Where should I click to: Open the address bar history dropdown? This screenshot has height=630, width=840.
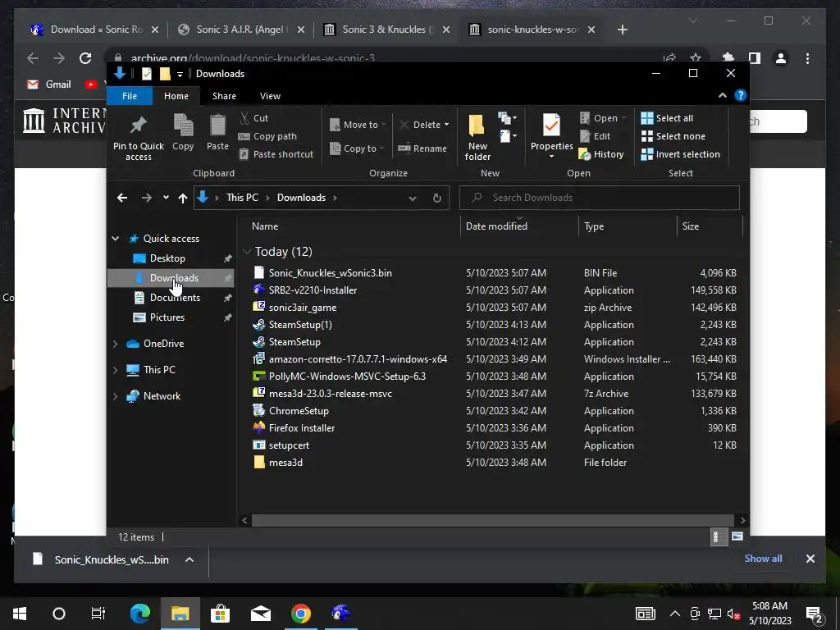coord(412,198)
